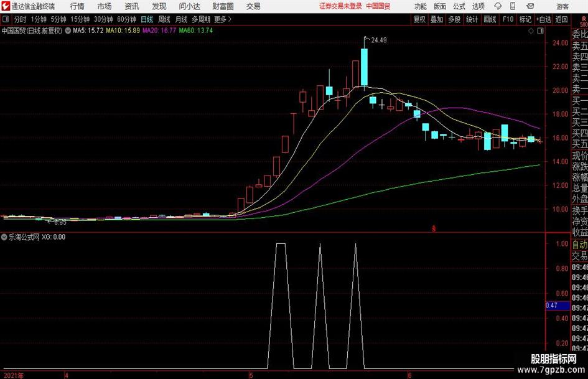
Task: Expand the main chart indicator dropdown arrow
Action: tap(68, 30)
